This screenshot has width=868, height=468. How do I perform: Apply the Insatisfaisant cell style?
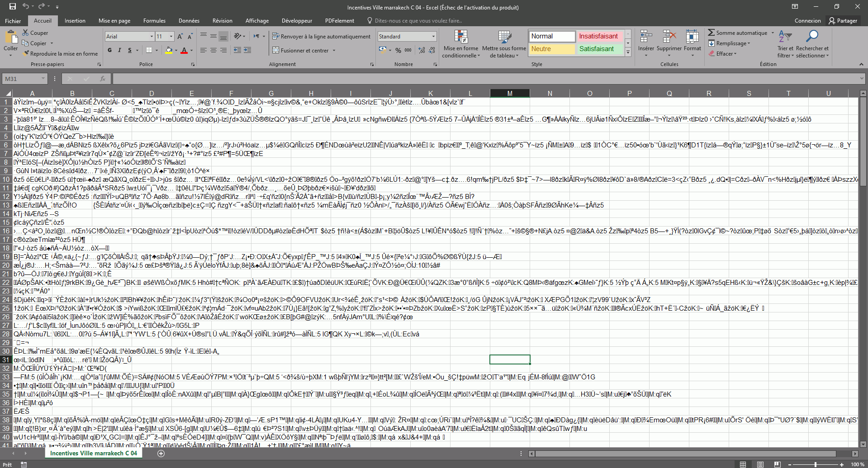coord(598,36)
